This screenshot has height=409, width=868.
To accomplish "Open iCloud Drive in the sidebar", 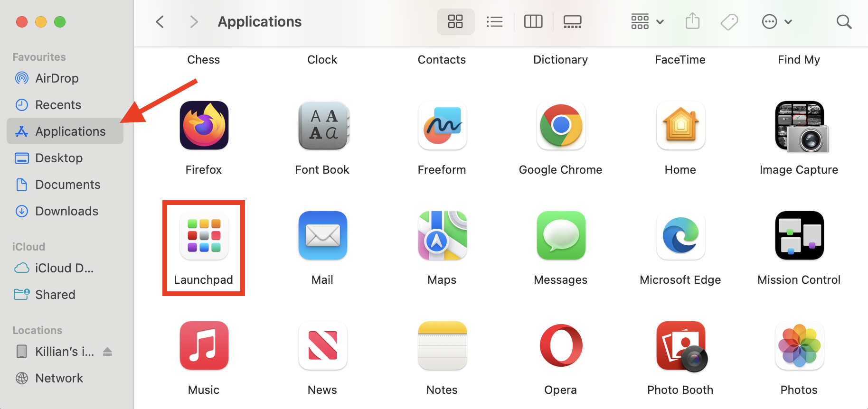I will (65, 268).
